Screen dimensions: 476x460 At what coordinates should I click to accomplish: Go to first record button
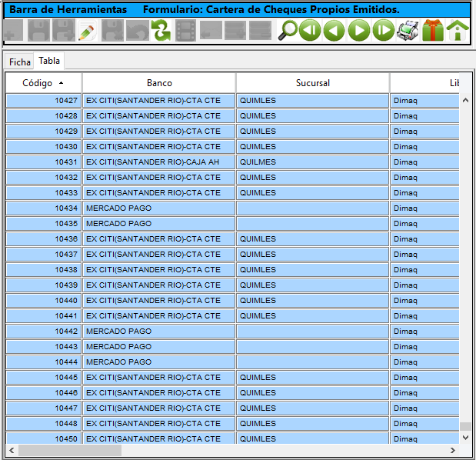tap(310, 31)
